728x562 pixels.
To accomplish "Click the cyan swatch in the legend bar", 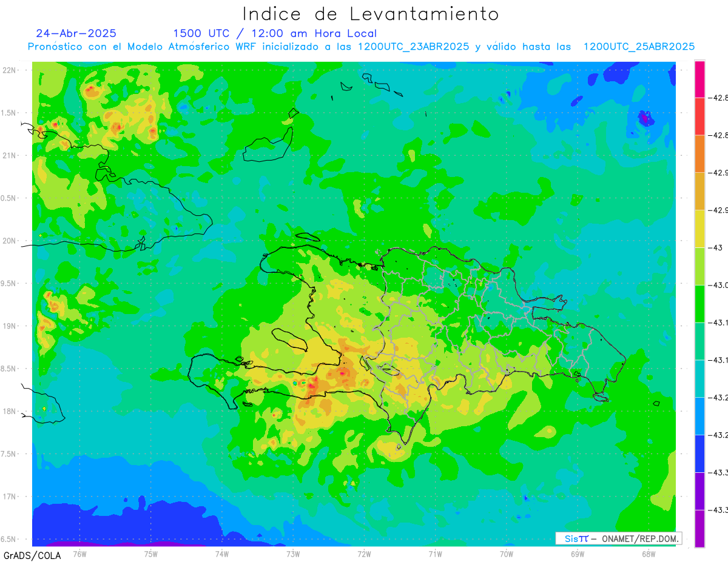I will [x=699, y=379].
